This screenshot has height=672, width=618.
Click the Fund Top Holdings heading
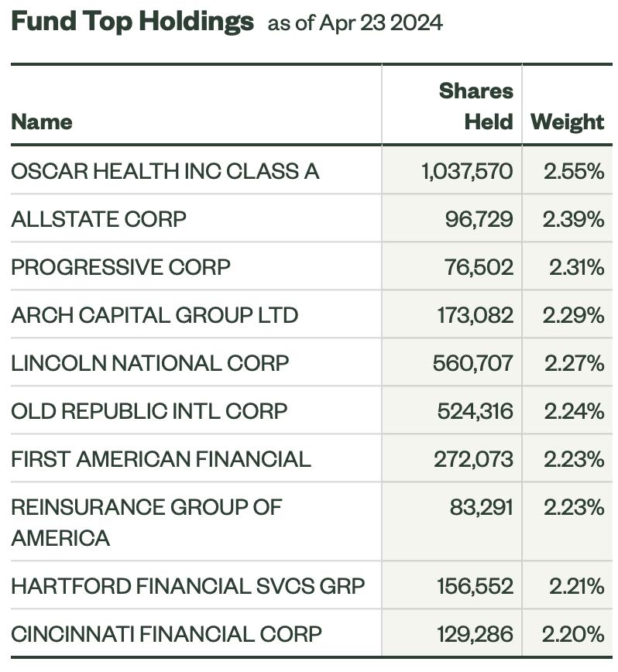[x=132, y=22]
